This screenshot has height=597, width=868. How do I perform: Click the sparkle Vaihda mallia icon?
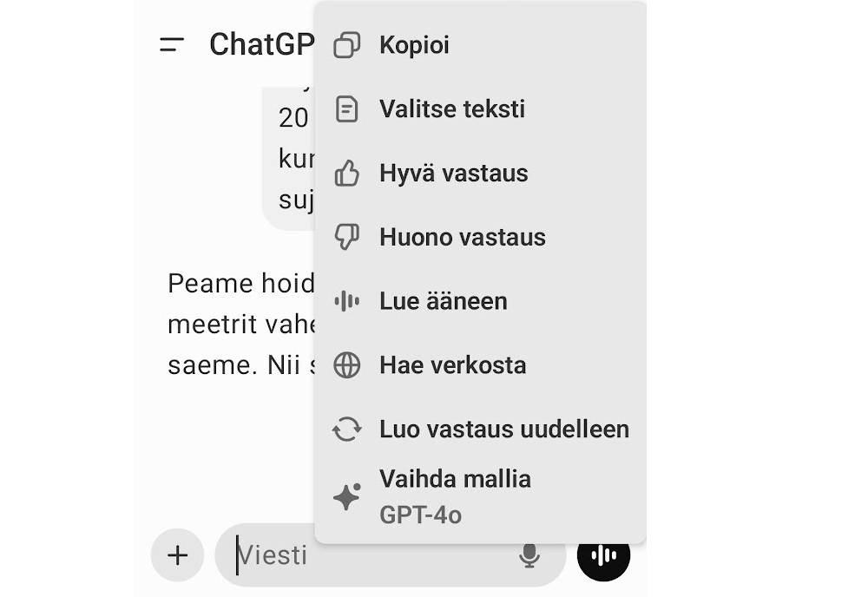[x=347, y=496]
